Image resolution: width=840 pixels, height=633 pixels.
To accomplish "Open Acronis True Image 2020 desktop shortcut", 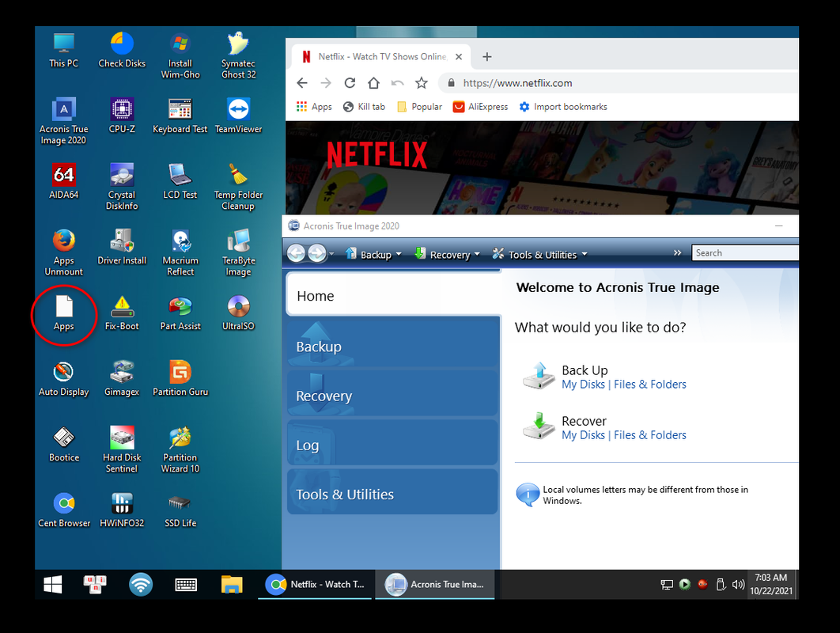I will click(x=64, y=121).
